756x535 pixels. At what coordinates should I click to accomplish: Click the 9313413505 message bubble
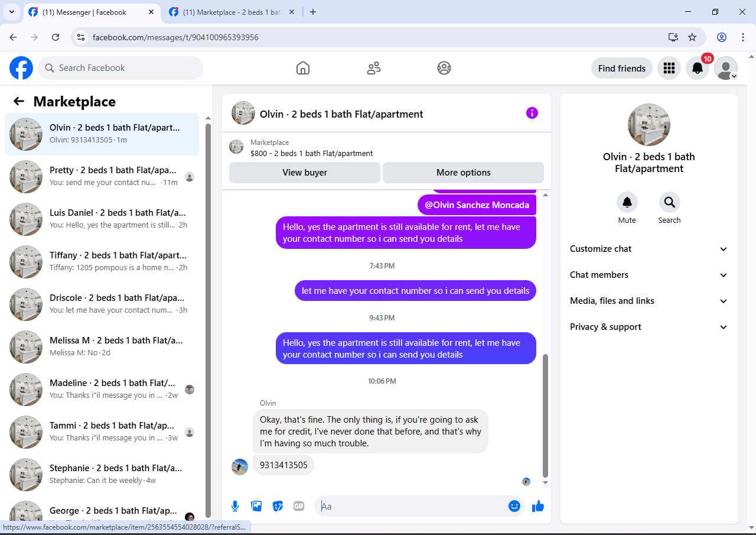point(283,465)
